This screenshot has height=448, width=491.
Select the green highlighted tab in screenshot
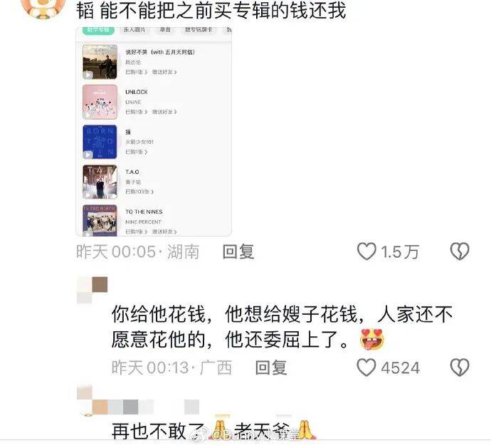click(x=98, y=30)
